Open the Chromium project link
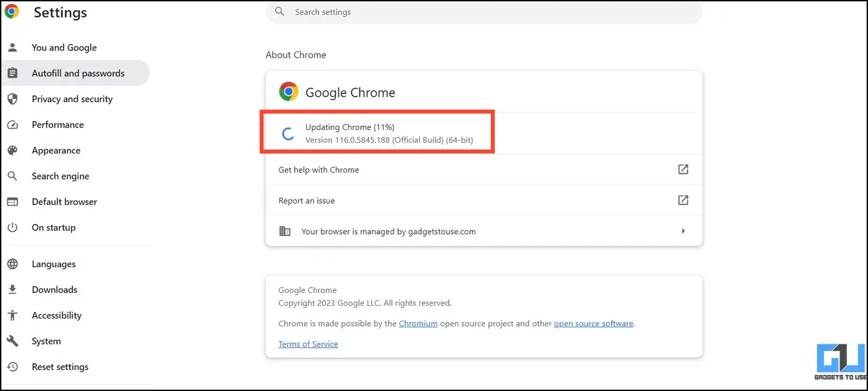 [418, 323]
